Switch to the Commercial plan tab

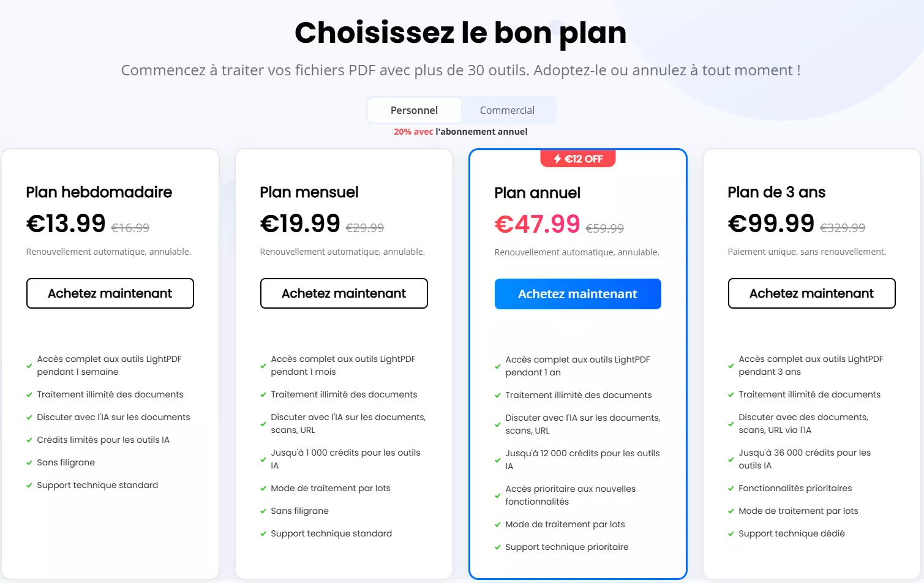tap(507, 110)
